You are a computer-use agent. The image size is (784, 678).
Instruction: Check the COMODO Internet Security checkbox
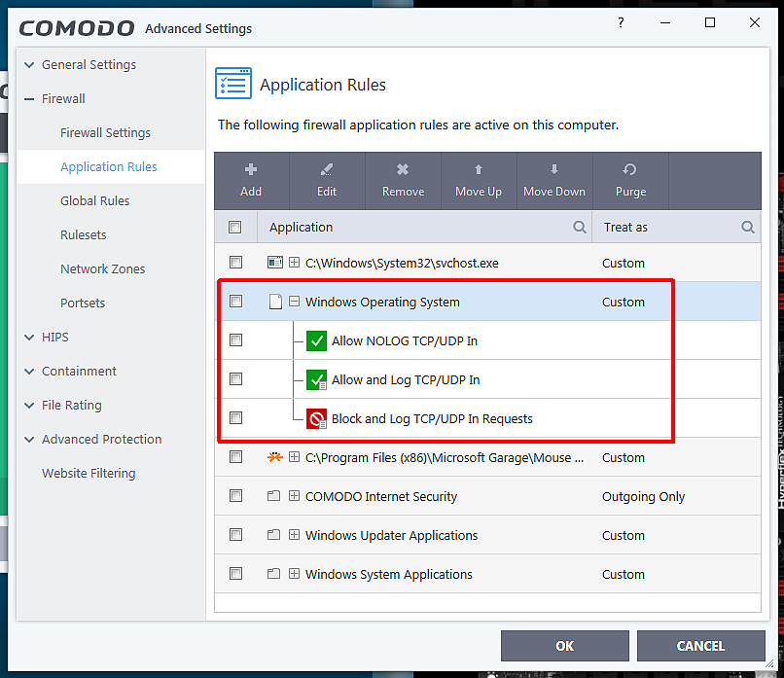coord(235,495)
